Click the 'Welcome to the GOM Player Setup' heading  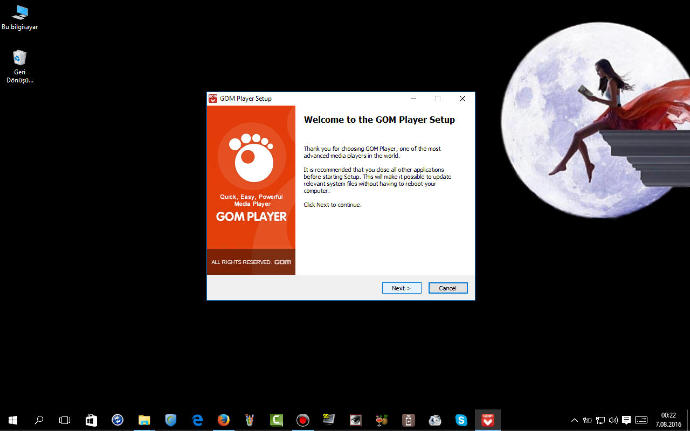pyautogui.click(x=379, y=120)
